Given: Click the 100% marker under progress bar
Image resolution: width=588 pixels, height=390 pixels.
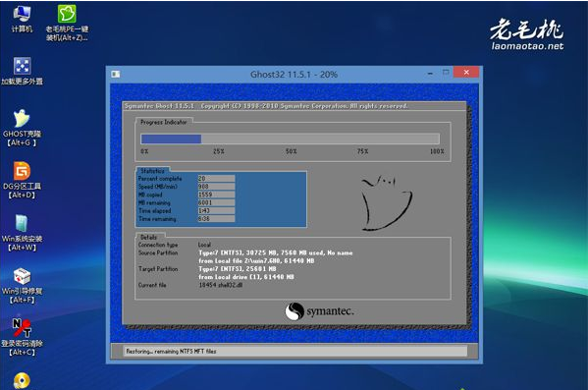Looking at the screenshot, I should tap(437, 151).
